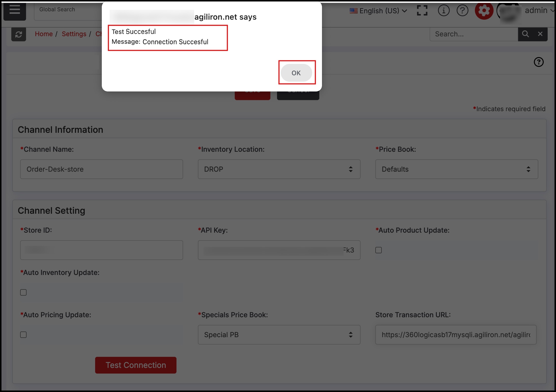Click the refresh icon beside breadcrumbs
The image size is (556, 392).
coord(19,34)
